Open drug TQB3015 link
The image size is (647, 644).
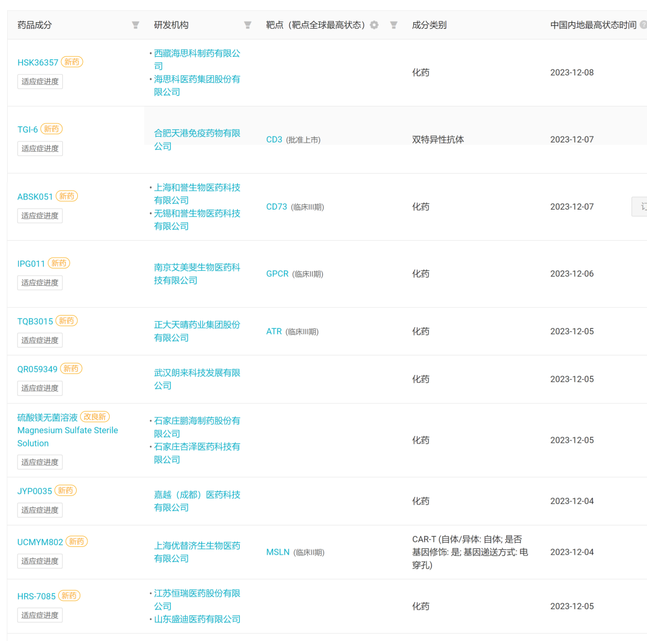35,321
